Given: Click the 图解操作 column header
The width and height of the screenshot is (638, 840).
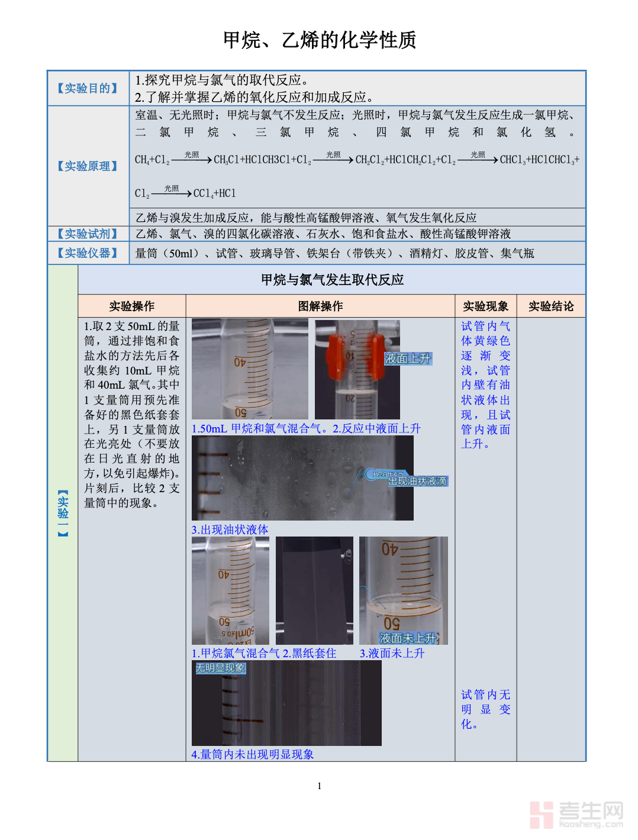Looking at the screenshot, I should point(320,306).
